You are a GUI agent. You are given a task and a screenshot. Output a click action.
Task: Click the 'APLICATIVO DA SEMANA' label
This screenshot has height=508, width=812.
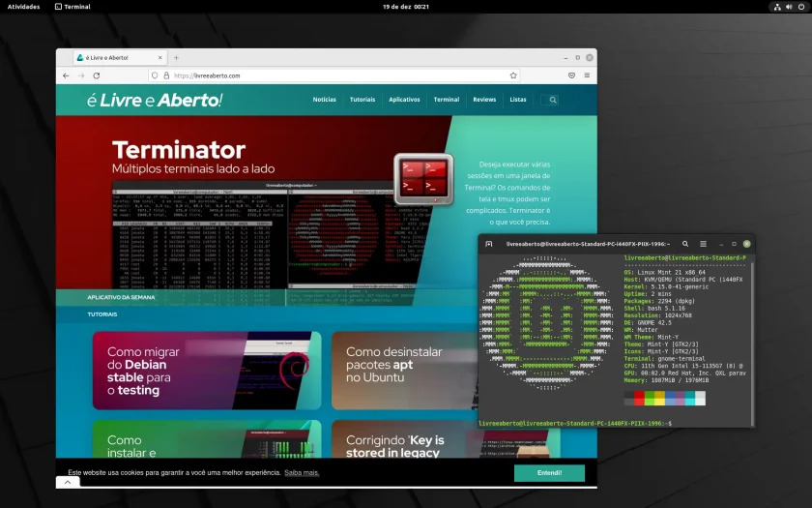tap(121, 298)
